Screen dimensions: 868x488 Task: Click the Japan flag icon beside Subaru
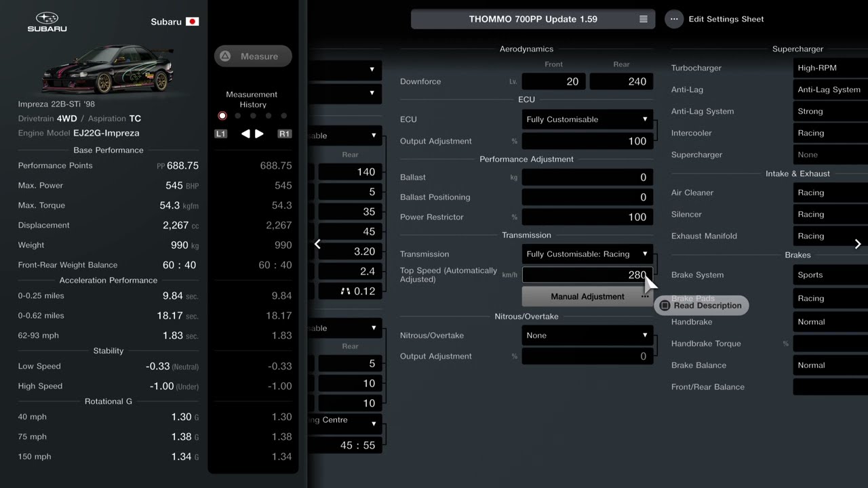(193, 22)
